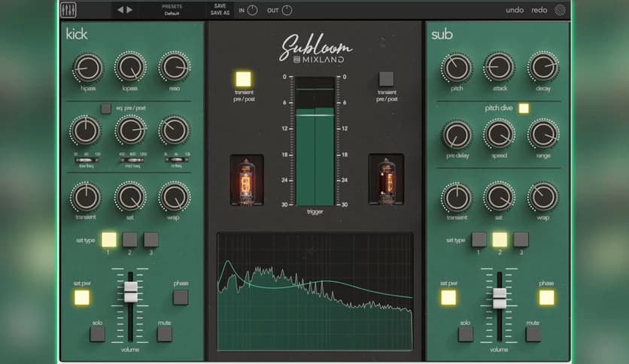Select kick sat type 3

(x=150, y=240)
